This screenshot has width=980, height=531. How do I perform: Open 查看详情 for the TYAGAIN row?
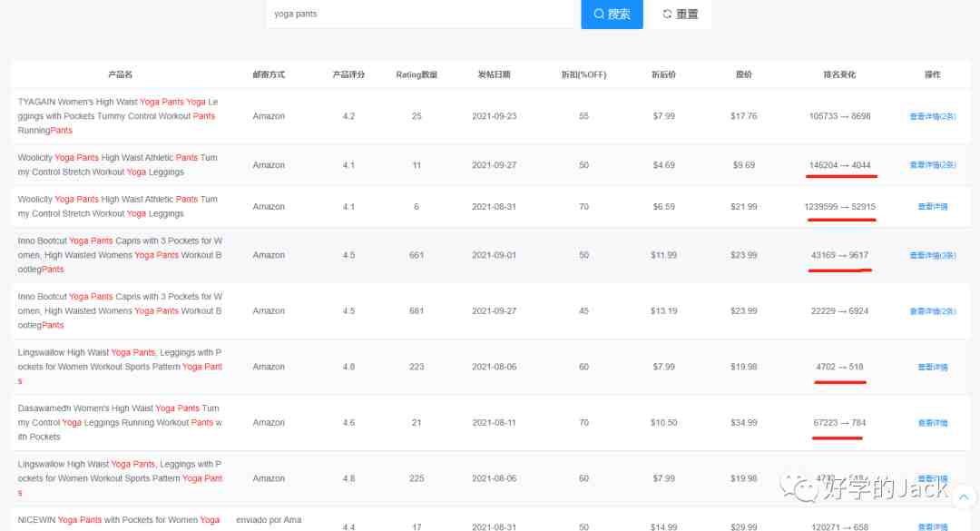pos(932,116)
